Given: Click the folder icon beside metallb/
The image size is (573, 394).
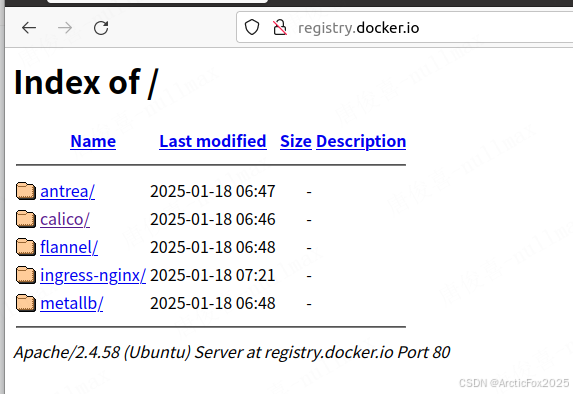Looking at the screenshot, I should point(26,303).
